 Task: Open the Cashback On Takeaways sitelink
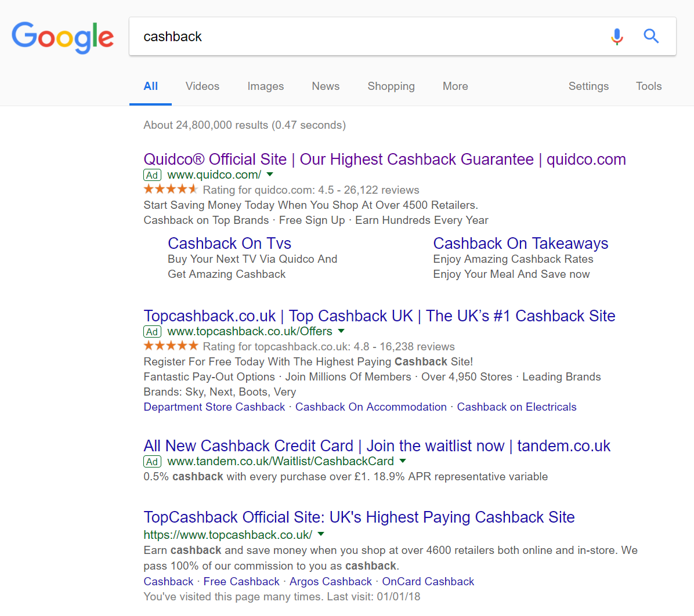pyautogui.click(x=520, y=244)
